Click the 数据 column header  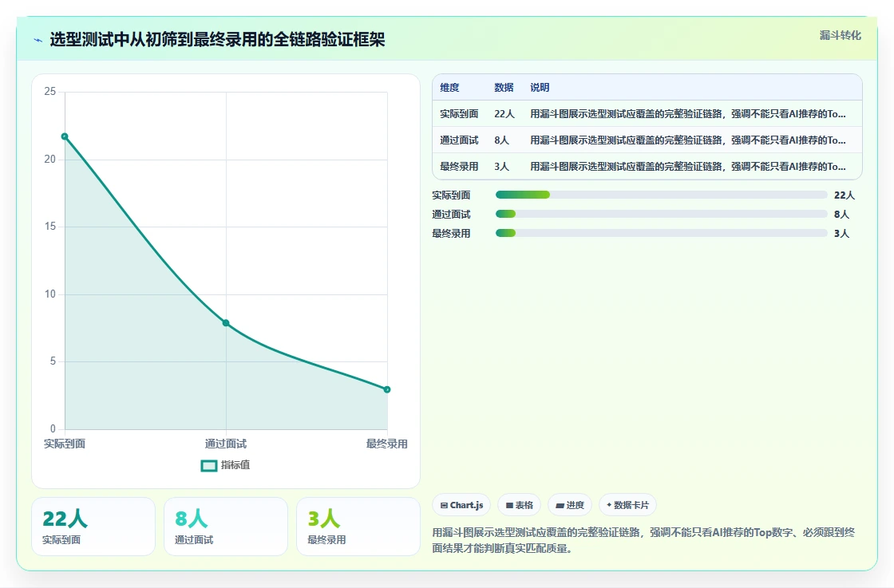504,87
